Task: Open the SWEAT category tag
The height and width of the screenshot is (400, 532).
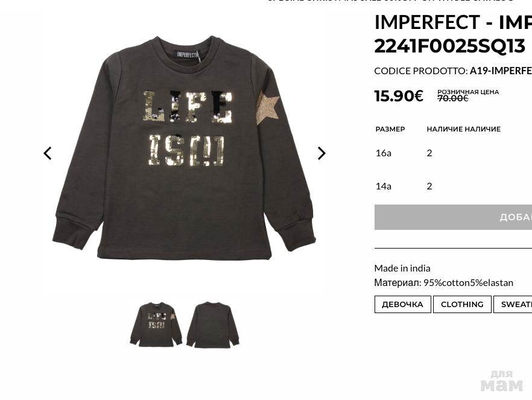Action: point(516,304)
